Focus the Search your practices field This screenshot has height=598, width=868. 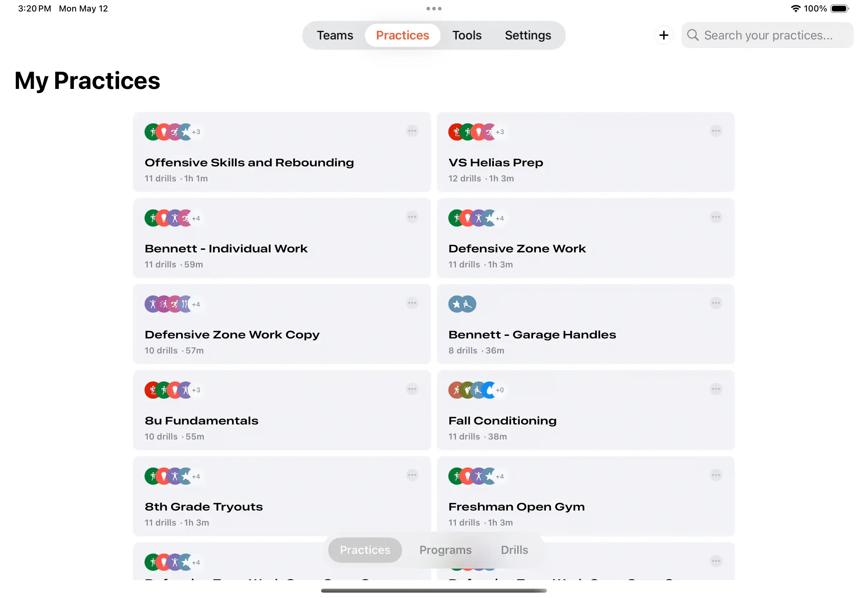click(767, 35)
